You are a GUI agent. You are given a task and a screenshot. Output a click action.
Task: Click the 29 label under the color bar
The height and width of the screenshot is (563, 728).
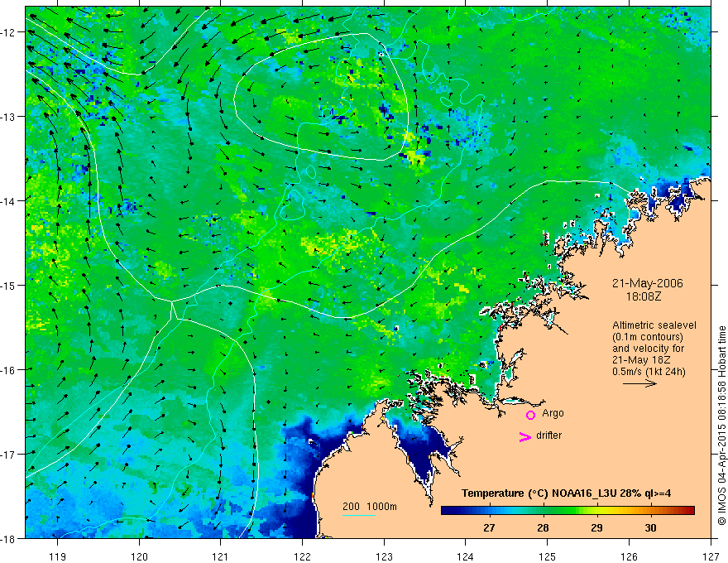coord(596,527)
